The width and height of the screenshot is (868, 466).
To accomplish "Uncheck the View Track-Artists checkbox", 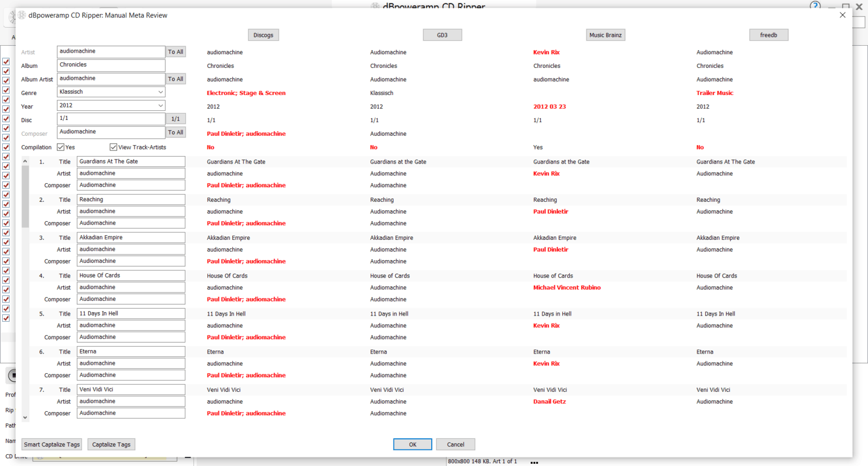I will click(x=113, y=147).
